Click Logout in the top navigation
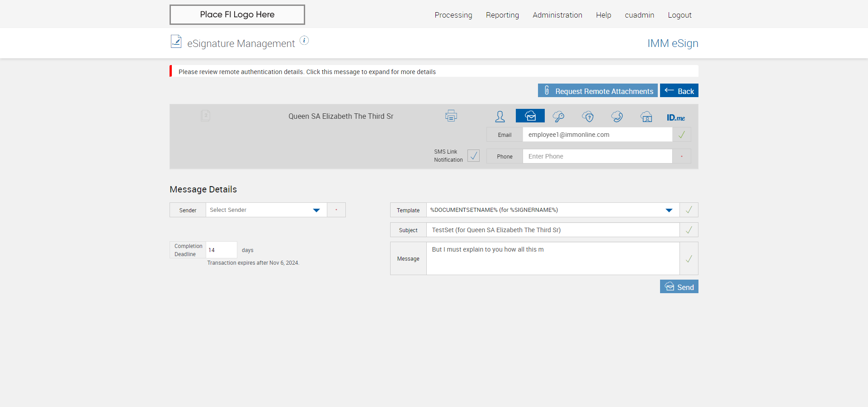 pyautogui.click(x=679, y=15)
